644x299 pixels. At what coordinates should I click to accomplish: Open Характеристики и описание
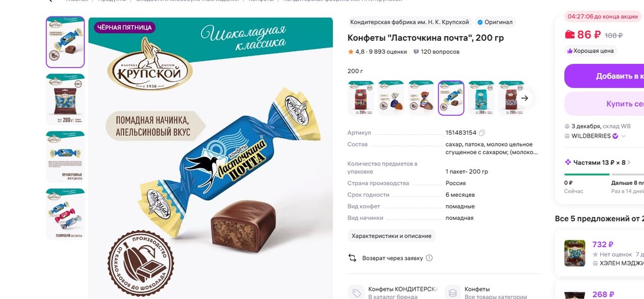tap(391, 236)
